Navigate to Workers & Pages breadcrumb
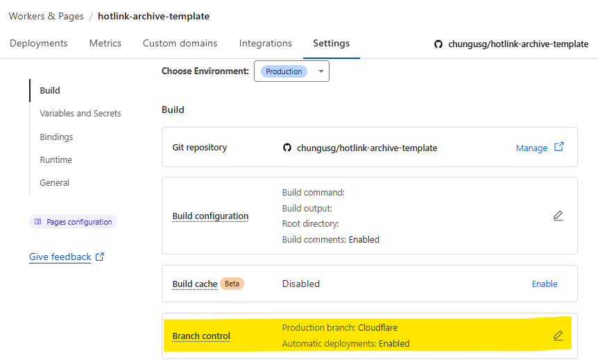Viewport: 598px width, 364px height. click(x=46, y=16)
